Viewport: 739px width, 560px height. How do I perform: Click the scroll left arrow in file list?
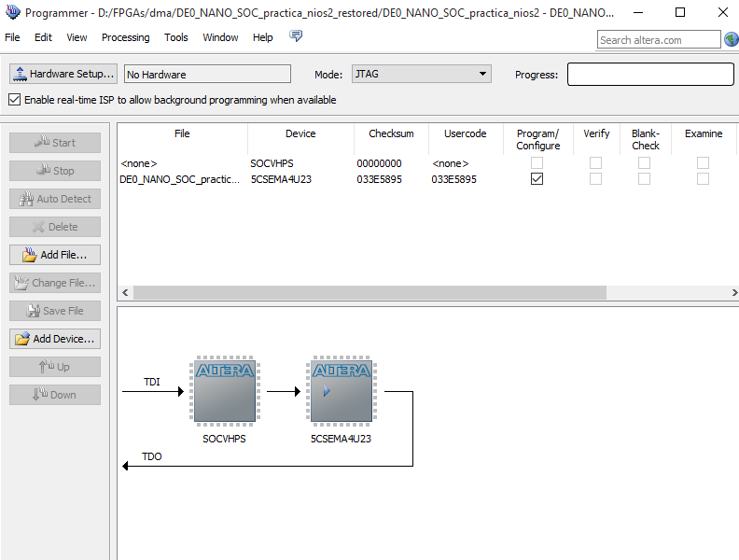(125, 292)
